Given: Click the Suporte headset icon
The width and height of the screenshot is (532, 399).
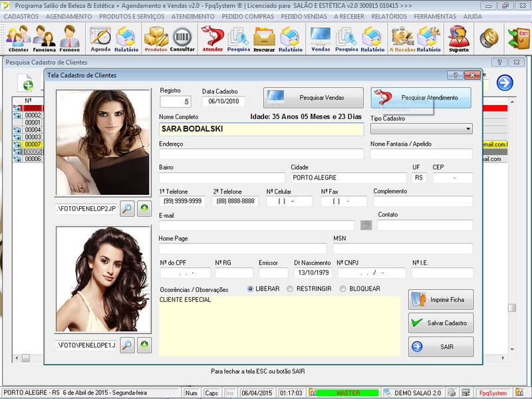Looking at the screenshot, I should (459, 39).
